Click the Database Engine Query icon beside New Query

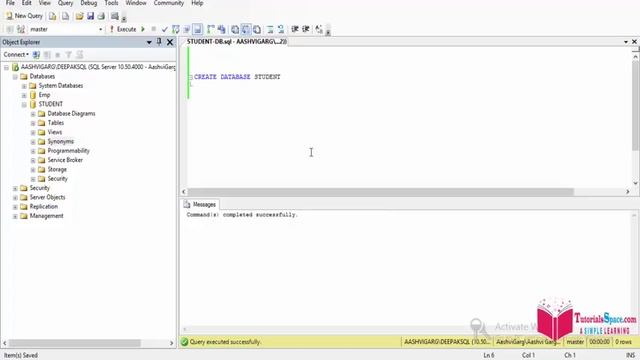click(x=53, y=16)
